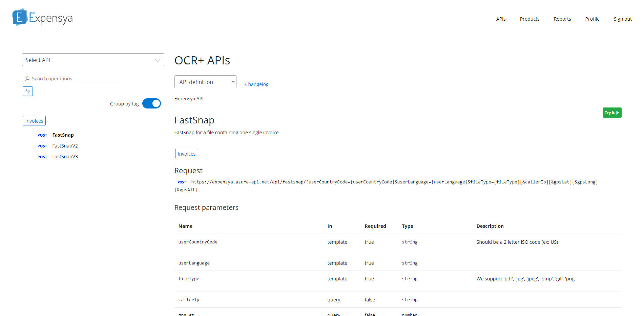This screenshot has height=316, width=644.
Task: Click the 'query' value in callerIp row
Action: coord(334,300)
